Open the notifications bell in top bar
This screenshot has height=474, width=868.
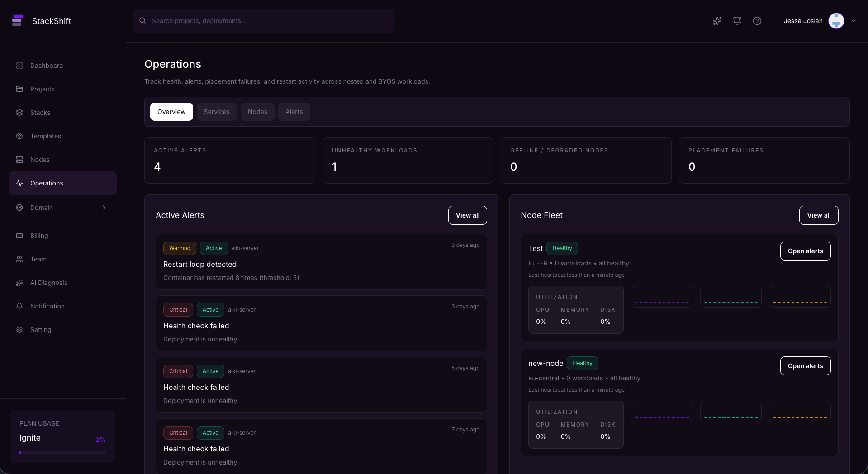(x=737, y=21)
